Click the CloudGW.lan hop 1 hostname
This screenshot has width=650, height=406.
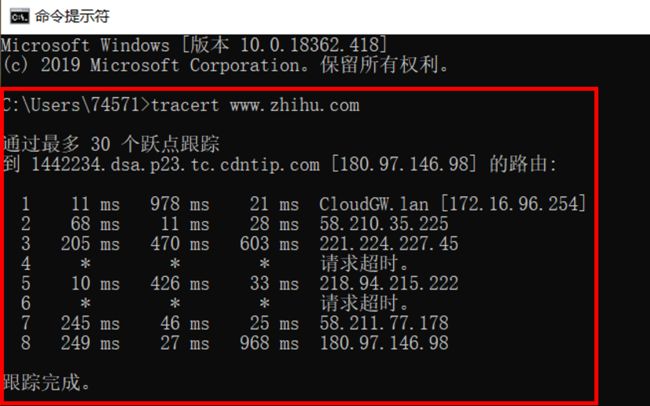[x=374, y=204]
